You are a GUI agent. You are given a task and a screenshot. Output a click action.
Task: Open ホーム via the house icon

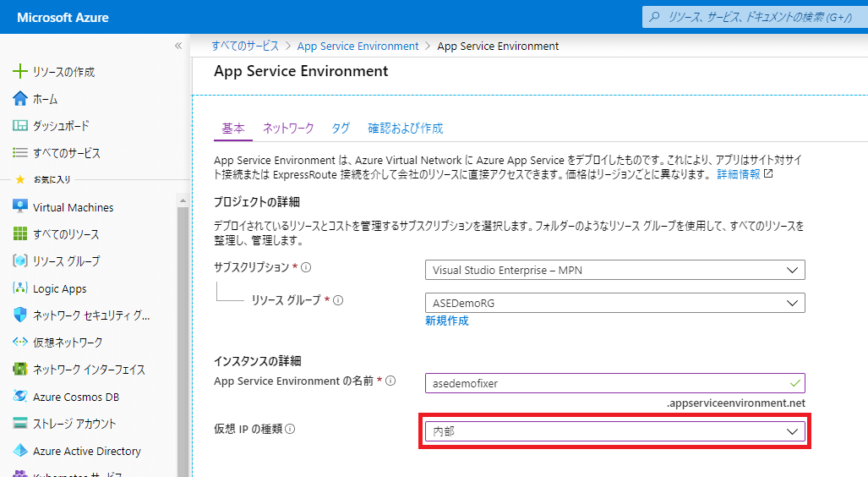tap(20, 99)
